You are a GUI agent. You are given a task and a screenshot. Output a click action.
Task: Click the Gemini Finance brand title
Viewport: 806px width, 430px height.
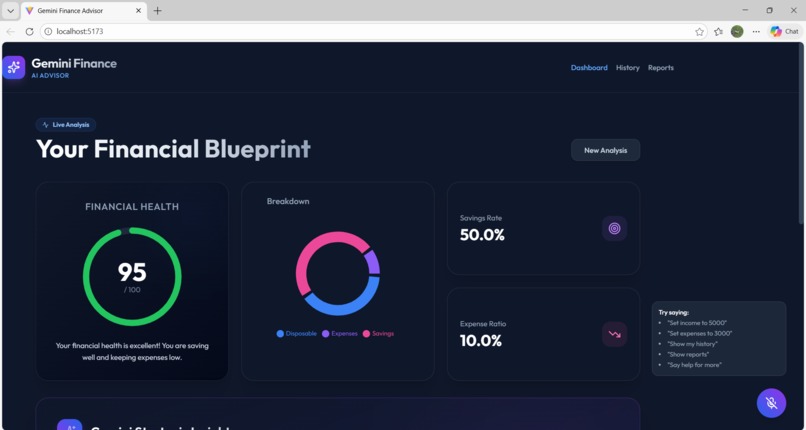(x=74, y=64)
